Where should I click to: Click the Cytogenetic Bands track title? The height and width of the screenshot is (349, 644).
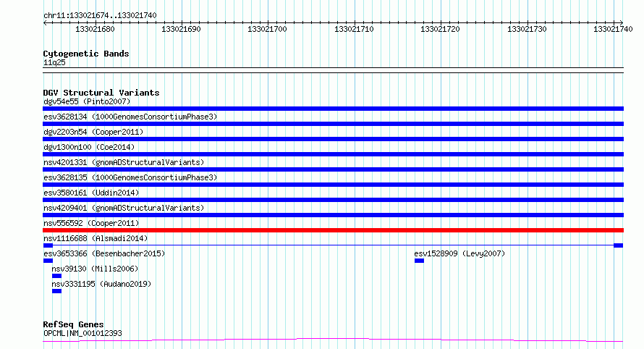[x=86, y=54]
